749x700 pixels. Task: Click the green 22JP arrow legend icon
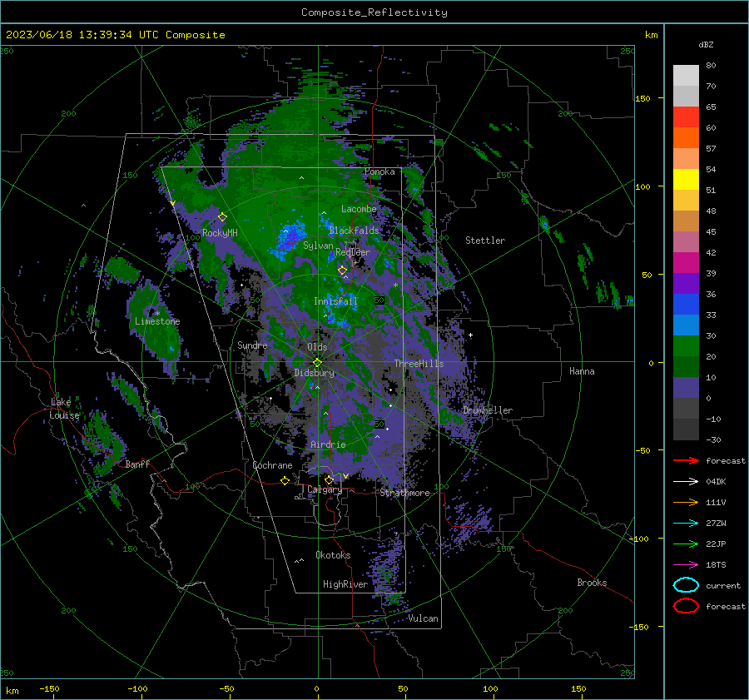(686, 544)
